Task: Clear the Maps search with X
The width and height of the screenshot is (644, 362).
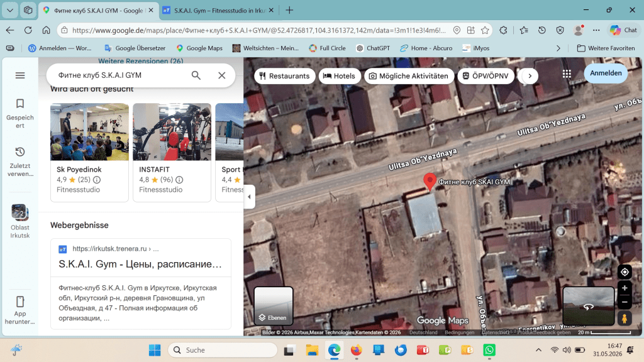Action: click(x=222, y=75)
